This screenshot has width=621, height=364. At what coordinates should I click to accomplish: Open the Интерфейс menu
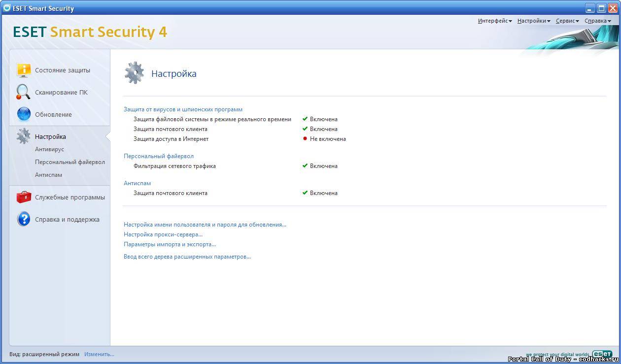pyautogui.click(x=495, y=21)
